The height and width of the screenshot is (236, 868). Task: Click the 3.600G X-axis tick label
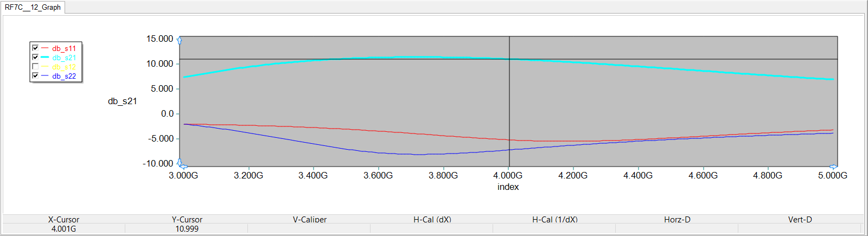[378, 175]
